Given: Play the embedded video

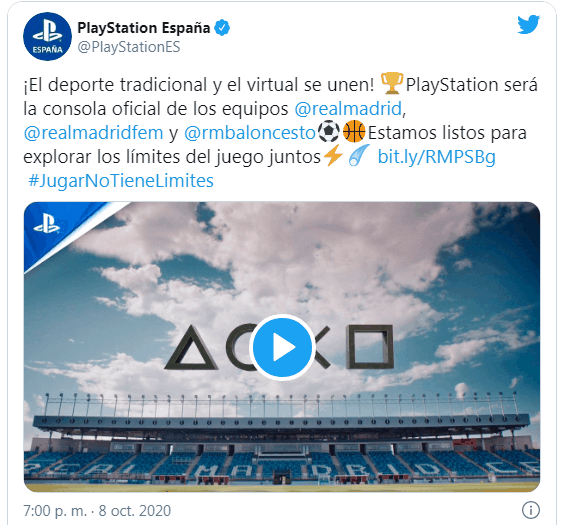Looking at the screenshot, I should coord(282,347).
